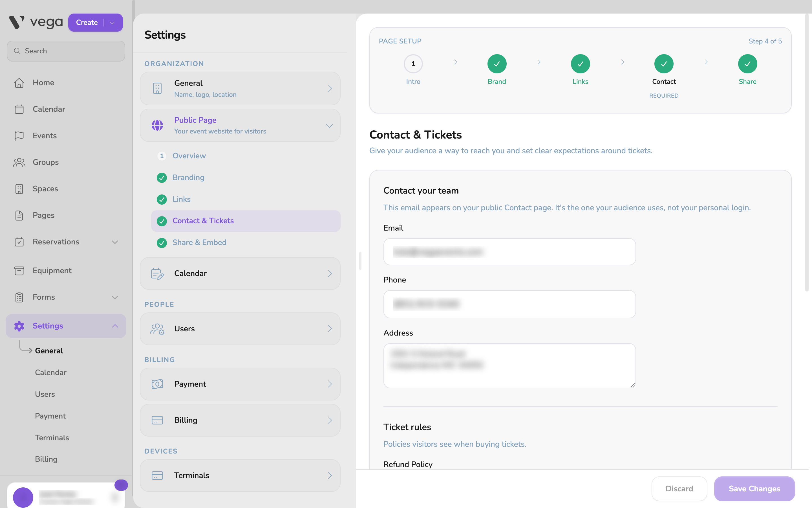Click the Public Page globe icon
The image size is (812, 508).
157,125
